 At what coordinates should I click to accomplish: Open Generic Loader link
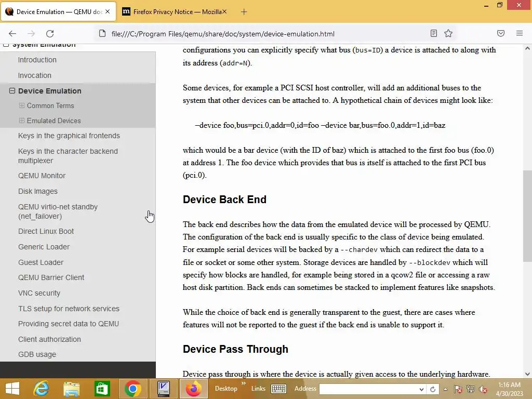pos(44,247)
